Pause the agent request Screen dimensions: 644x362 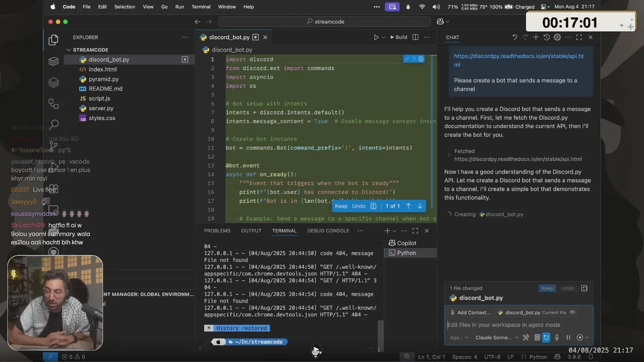coord(568,338)
